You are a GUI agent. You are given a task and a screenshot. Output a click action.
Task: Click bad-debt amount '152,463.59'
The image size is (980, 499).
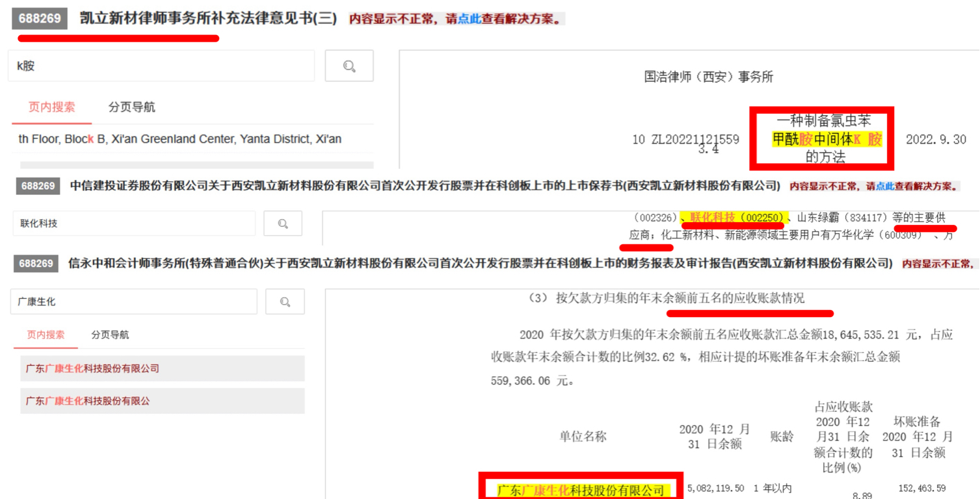click(x=922, y=488)
